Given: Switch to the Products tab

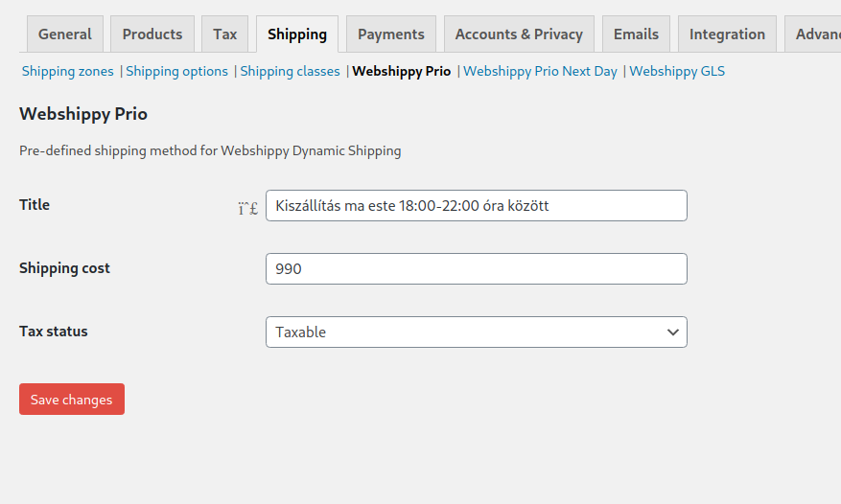Looking at the screenshot, I should click(x=152, y=34).
